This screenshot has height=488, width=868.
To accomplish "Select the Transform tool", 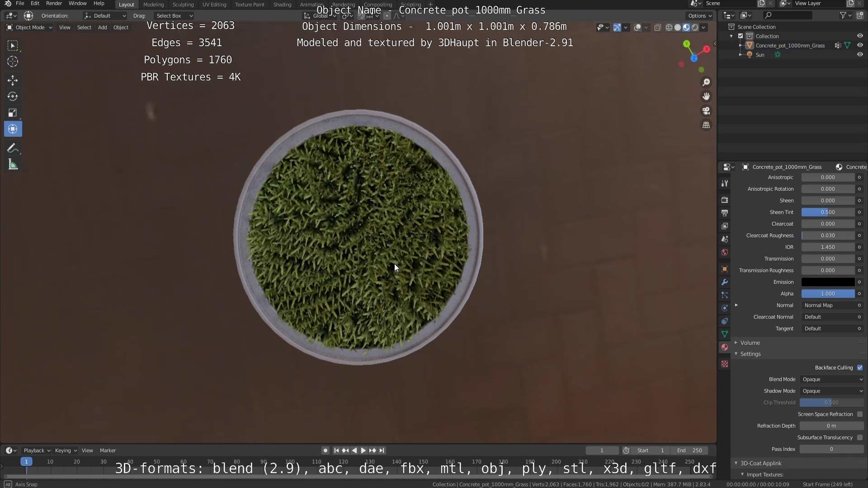I will coord(13,129).
